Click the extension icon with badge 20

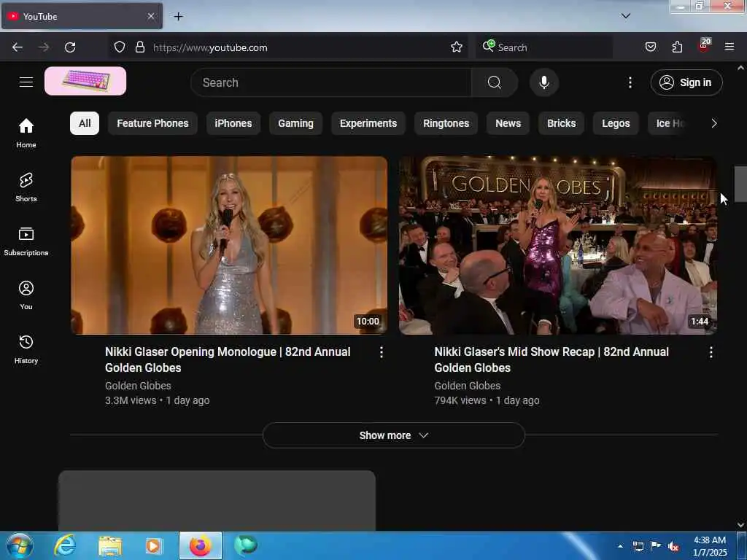pyautogui.click(x=704, y=45)
